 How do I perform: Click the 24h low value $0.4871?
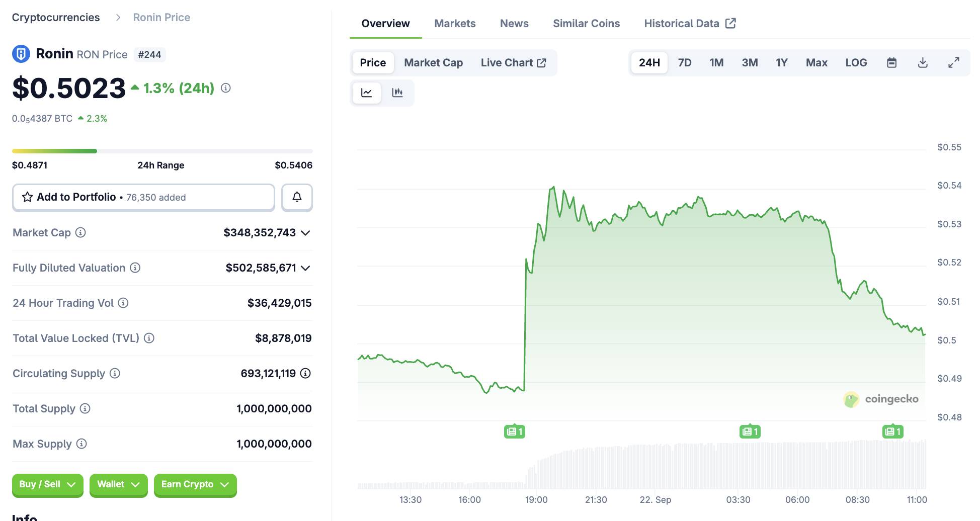[x=30, y=165]
